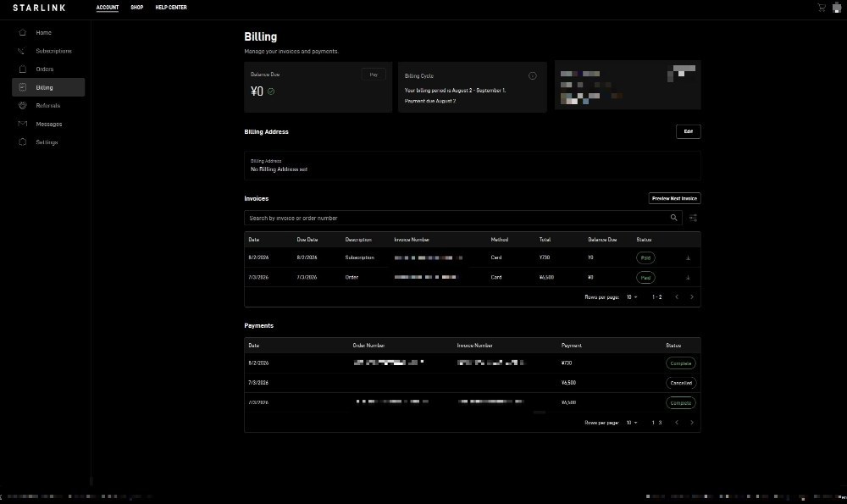Go to next page of Invoices
The image size is (847, 504).
click(x=691, y=297)
